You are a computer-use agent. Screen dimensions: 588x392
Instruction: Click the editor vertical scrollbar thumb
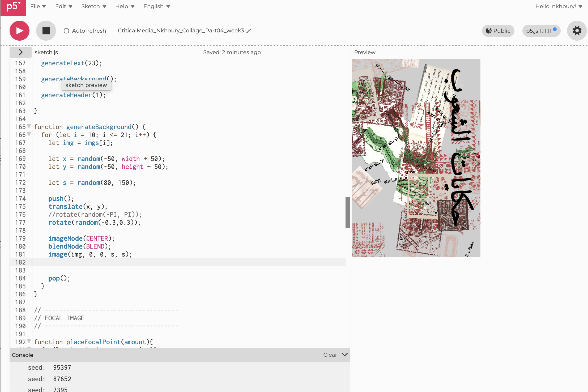pyautogui.click(x=347, y=212)
